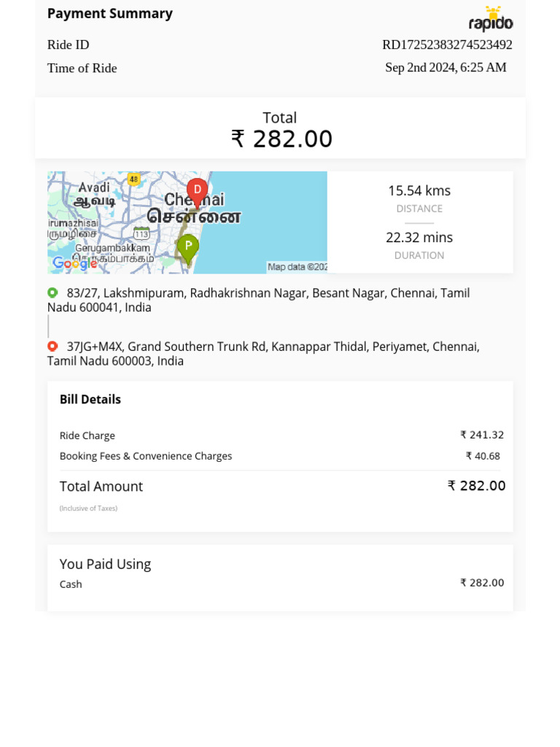Click the Besant Nagar pickup address text
This screenshot has height=747, width=560.
click(x=259, y=300)
